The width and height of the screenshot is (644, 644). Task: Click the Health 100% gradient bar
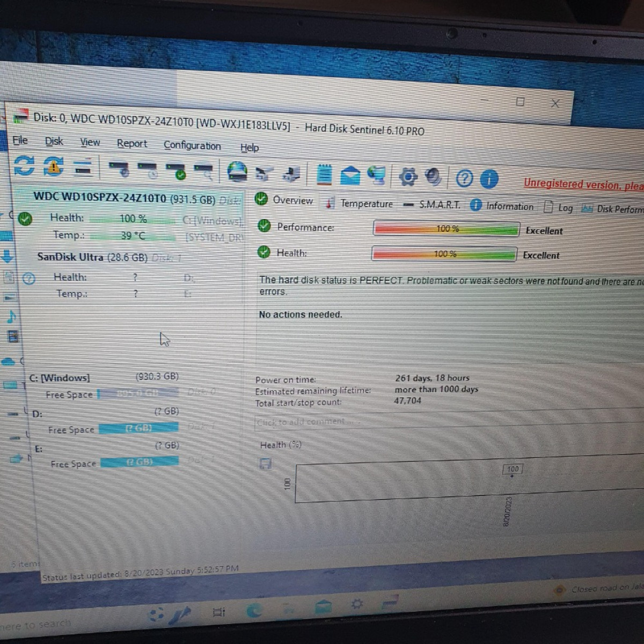(444, 254)
